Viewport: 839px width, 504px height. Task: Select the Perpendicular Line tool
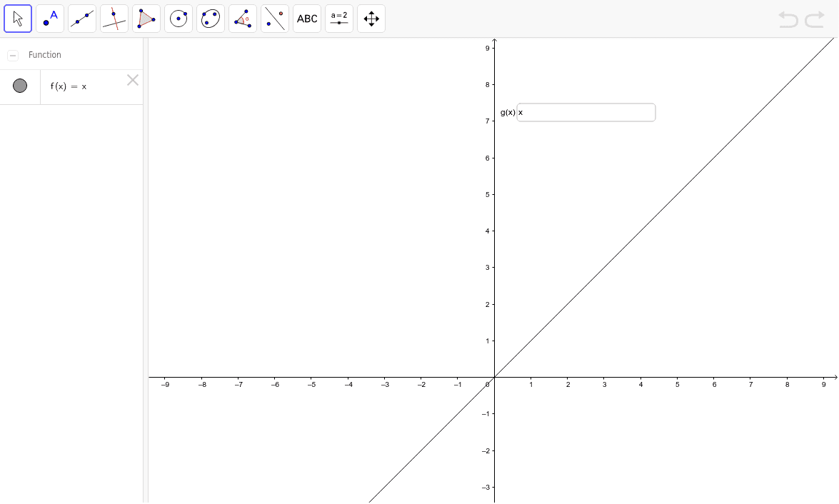pyautogui.click(x=114, y=19)
